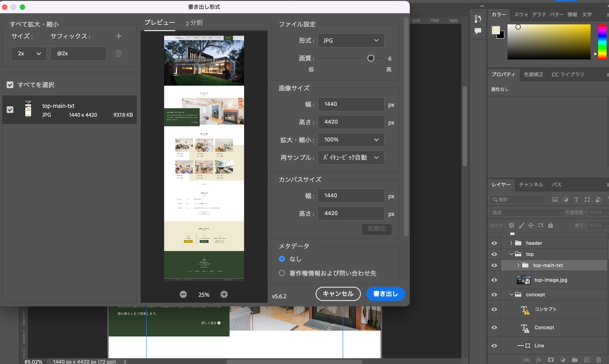Open the comments speech bubble panel icon
The height and width of the screenshot is (364, 609).
point(478,31)
